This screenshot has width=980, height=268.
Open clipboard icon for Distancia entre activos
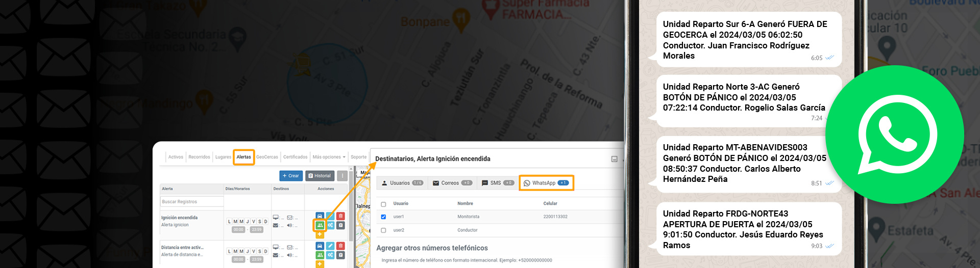341,255
